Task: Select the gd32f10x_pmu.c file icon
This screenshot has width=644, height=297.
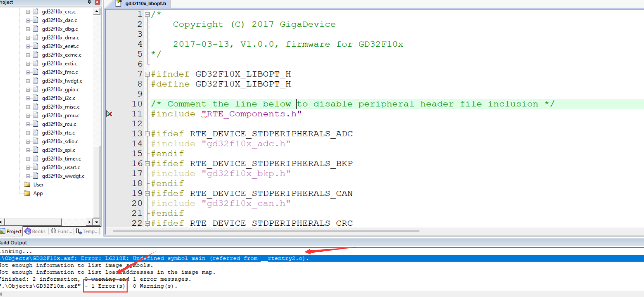Action: [35, 115]
